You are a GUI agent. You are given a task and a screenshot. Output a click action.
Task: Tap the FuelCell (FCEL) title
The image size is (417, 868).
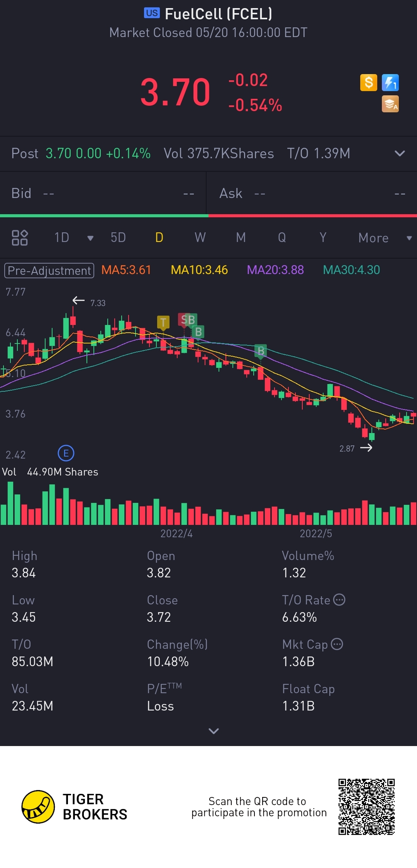[x=219, y=14]
